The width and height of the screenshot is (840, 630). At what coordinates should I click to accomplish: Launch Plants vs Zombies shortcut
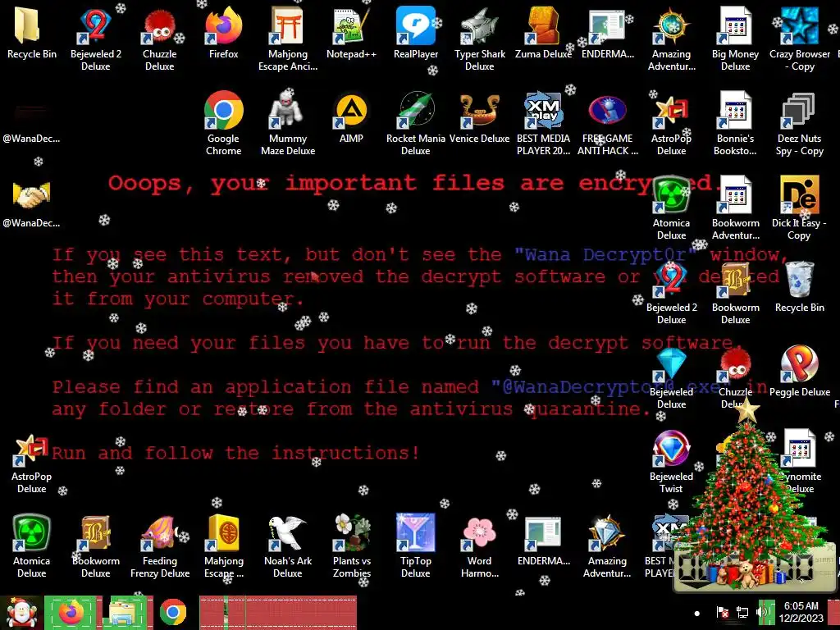[351, 546]
